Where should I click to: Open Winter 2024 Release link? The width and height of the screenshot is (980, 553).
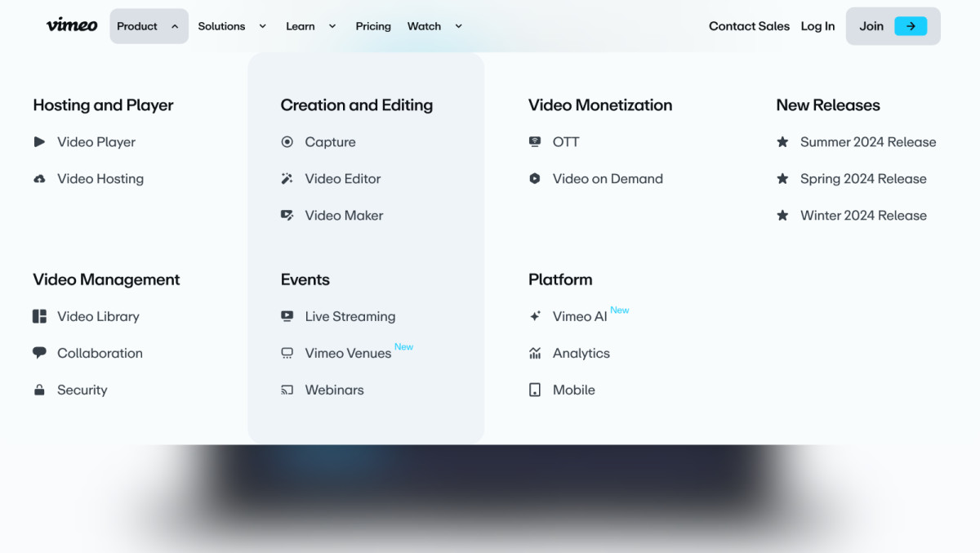point(863,216)
